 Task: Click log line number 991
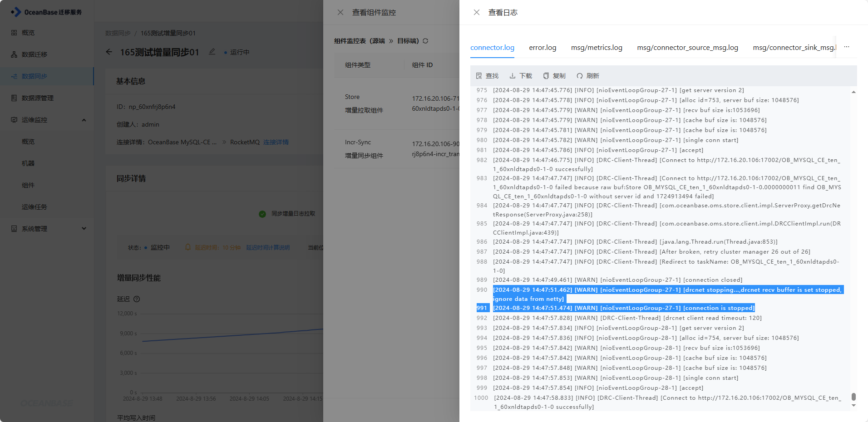click(x=482, y=308)
